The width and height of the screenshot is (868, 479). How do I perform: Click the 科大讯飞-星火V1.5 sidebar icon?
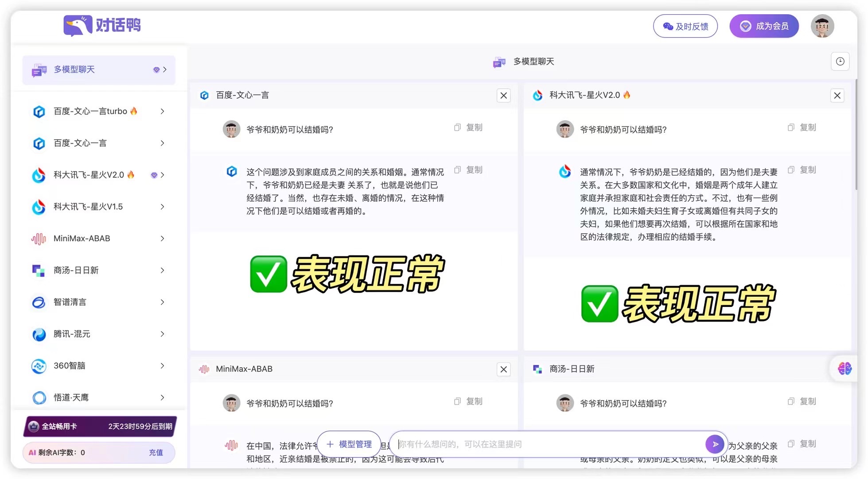[x=39, y=207]
